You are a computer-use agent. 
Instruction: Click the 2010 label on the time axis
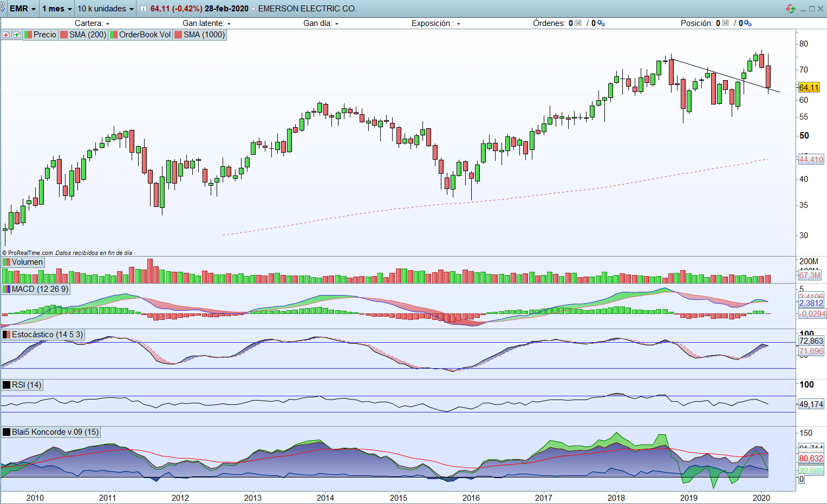[35, 498]
